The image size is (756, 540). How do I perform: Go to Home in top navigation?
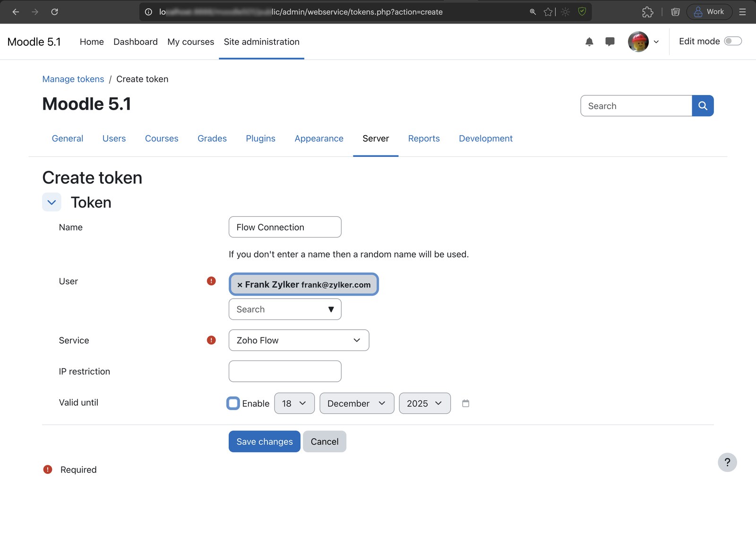92,42
